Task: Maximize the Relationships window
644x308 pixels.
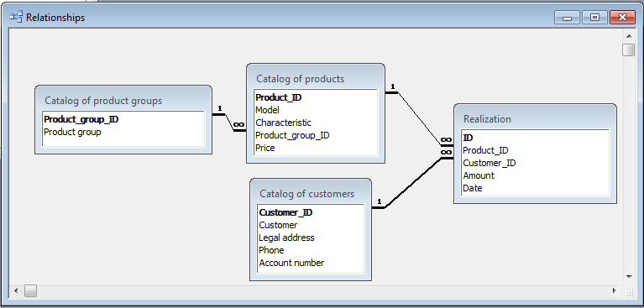Action: tap(594, 18)
